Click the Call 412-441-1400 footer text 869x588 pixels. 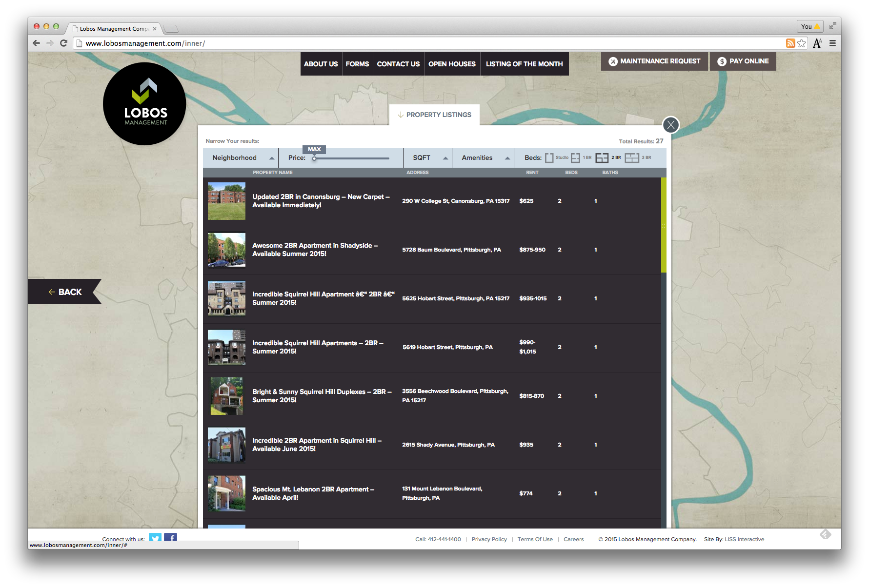point(438,539)
